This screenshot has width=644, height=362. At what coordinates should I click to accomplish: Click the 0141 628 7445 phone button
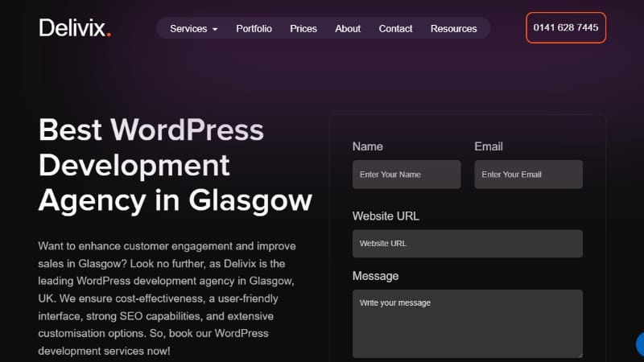pyautogui.click(x=566, y=27)
